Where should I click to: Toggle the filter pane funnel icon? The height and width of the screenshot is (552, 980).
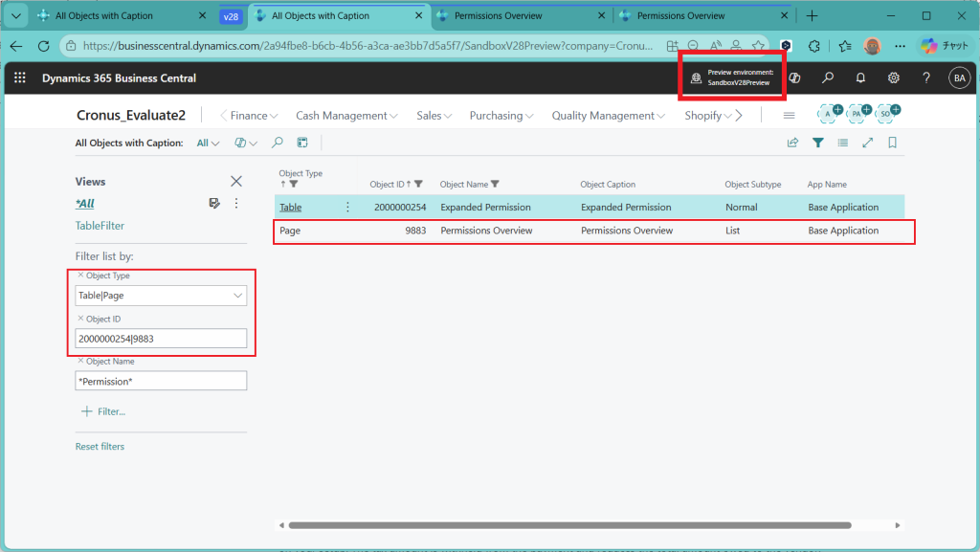(x=818, y=143)
